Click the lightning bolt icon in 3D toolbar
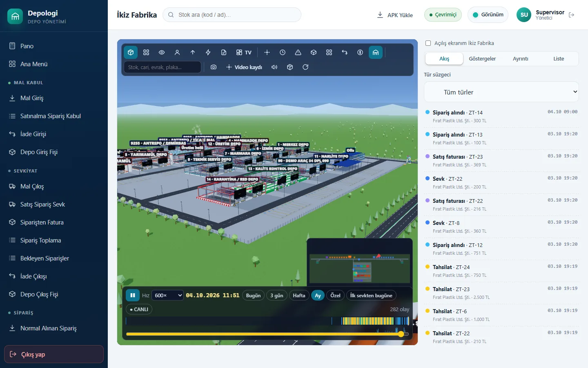 (208, 52)
